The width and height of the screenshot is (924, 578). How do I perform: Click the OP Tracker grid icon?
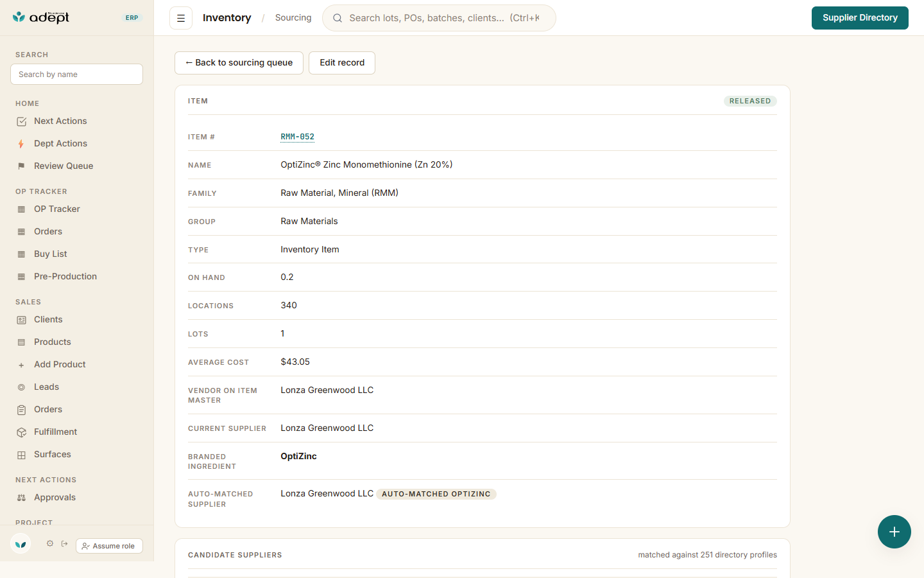pos(21,209)
